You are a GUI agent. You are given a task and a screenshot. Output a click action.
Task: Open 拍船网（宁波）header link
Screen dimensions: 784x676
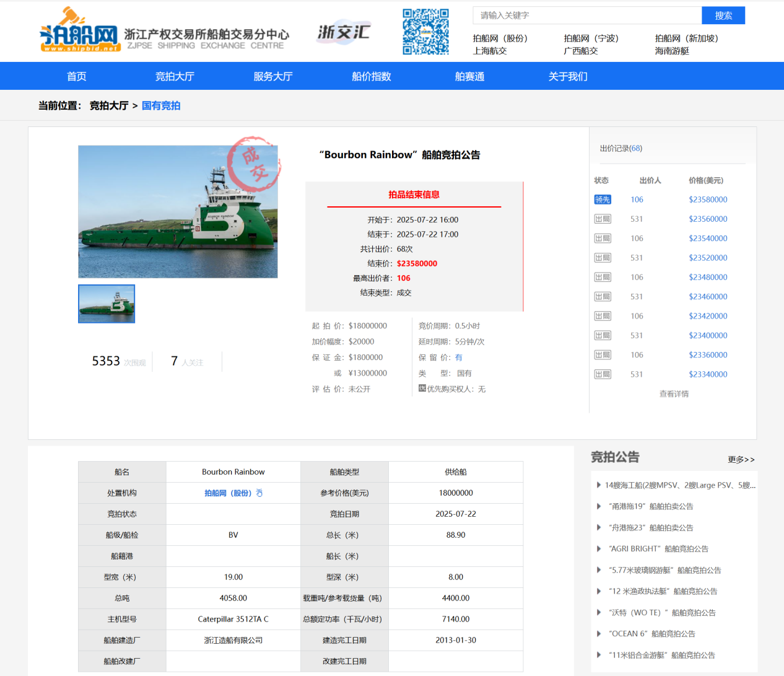[x=591, y=38]
